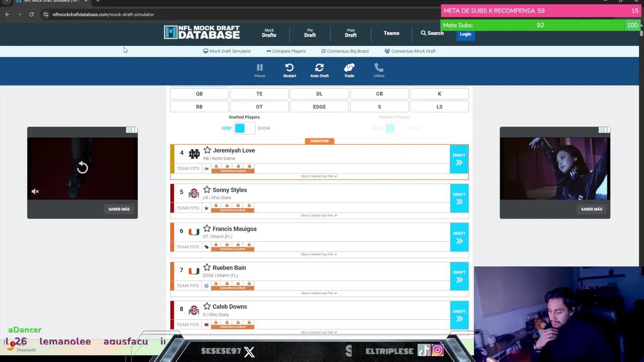The height and width of the screenshot is (362, 644).
Task: Open the Teams menu
Action: click(x=391, y=33)
